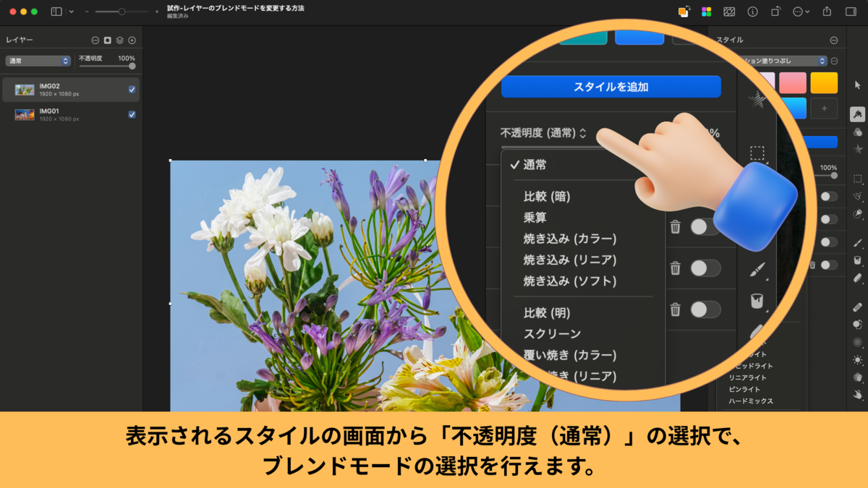Uncheck the IMG02 layer visibility checkbox

pos(132,90)
